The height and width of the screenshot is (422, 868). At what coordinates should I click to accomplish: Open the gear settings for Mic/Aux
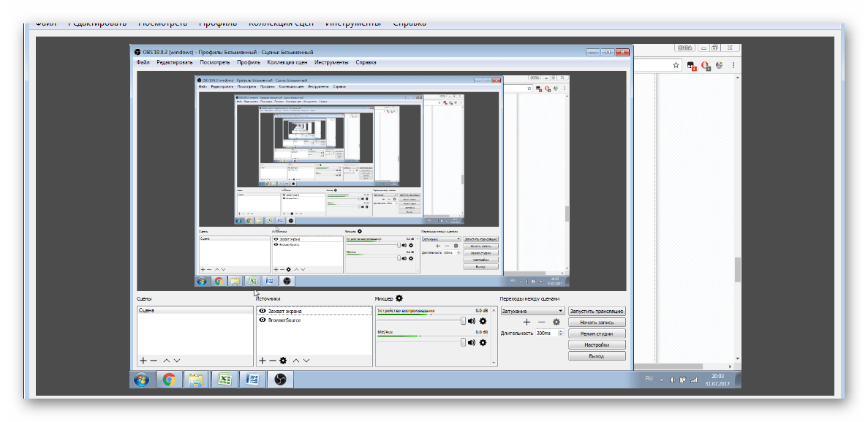(x=483, y=342)
